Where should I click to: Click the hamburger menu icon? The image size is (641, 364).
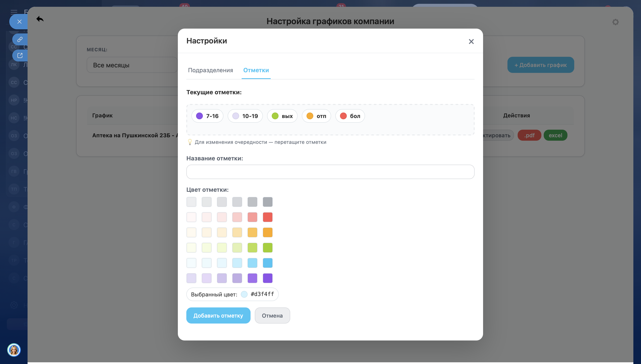coord(14,12)
